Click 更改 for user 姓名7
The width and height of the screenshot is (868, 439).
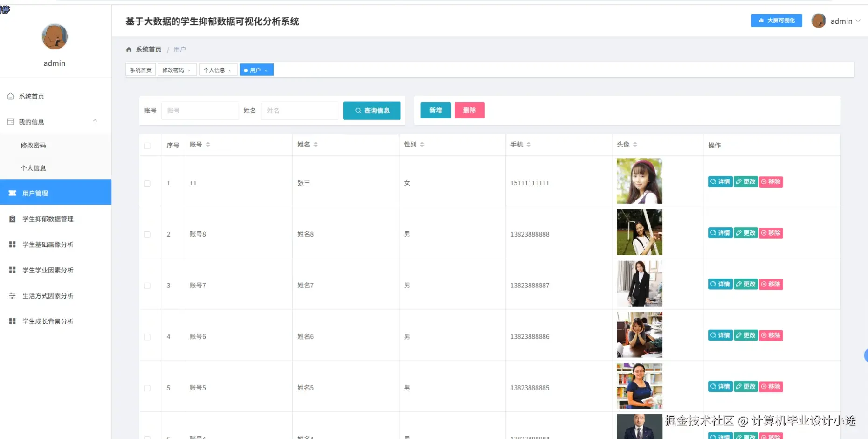(x=746, y=284)
